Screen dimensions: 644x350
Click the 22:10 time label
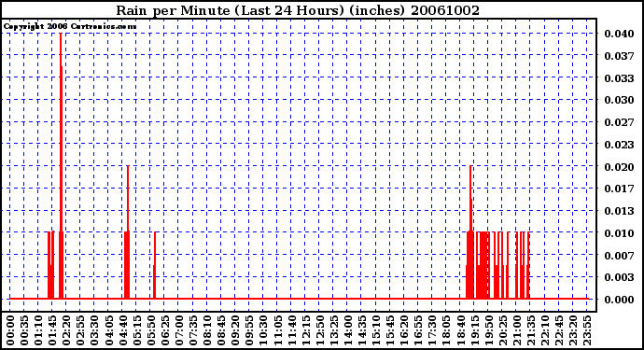pos(544,330)
